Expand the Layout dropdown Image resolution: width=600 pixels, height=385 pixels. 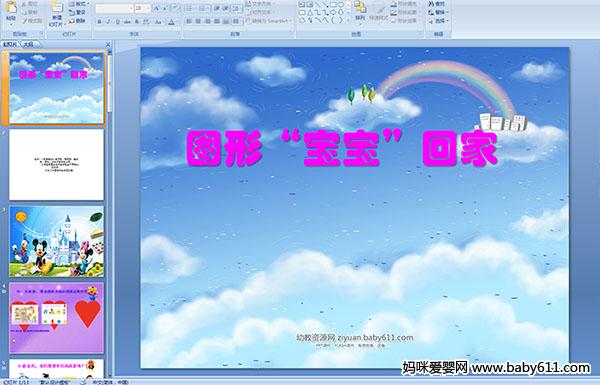pyautogui.click(x=78, y=4)
